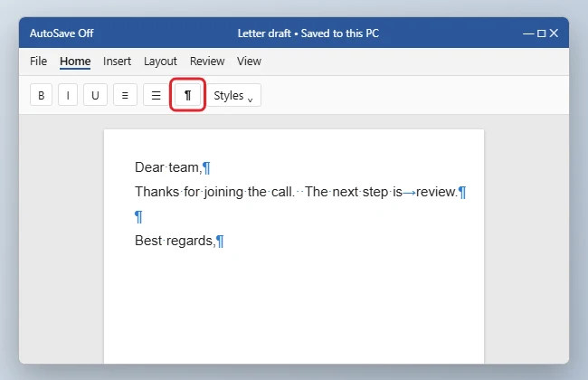Toggle show paragraph marks pilcrow button
588x380 pixels.
(187, 95)
